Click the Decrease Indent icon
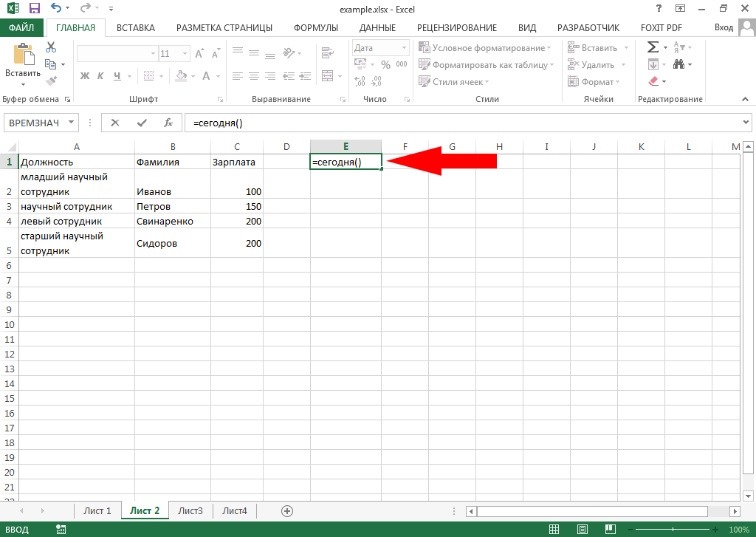 tap(289, 76)
